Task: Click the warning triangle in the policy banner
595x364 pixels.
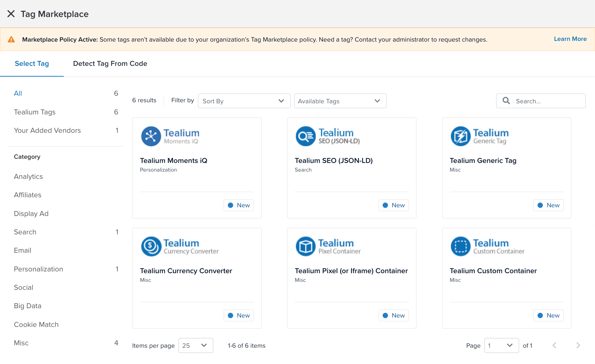Action: tap(11, 39)
